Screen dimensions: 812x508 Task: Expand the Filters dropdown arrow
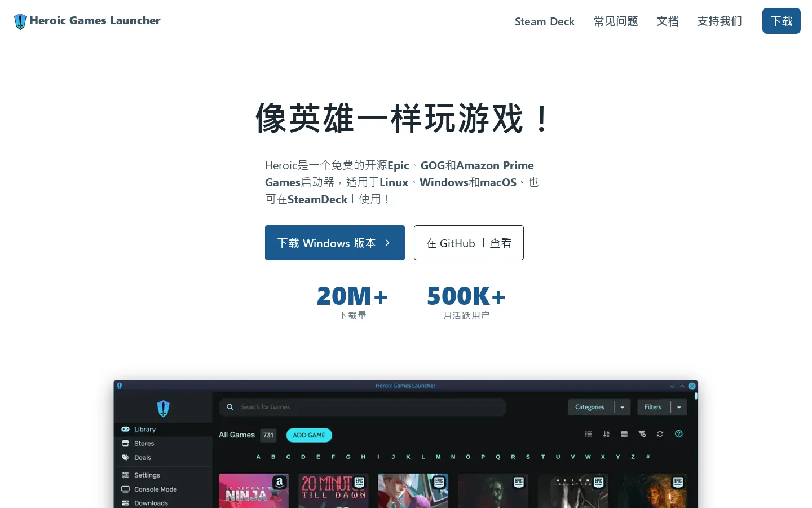tap(679, 408)
